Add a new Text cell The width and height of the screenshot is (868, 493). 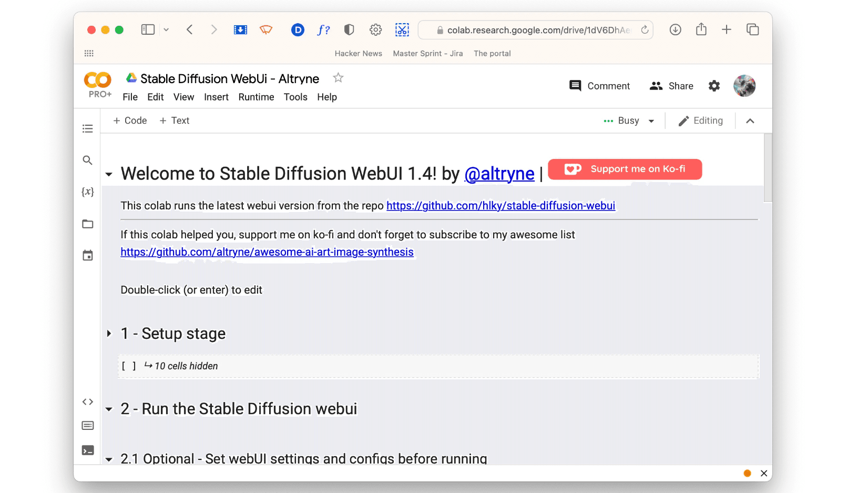tap(174, 120)
